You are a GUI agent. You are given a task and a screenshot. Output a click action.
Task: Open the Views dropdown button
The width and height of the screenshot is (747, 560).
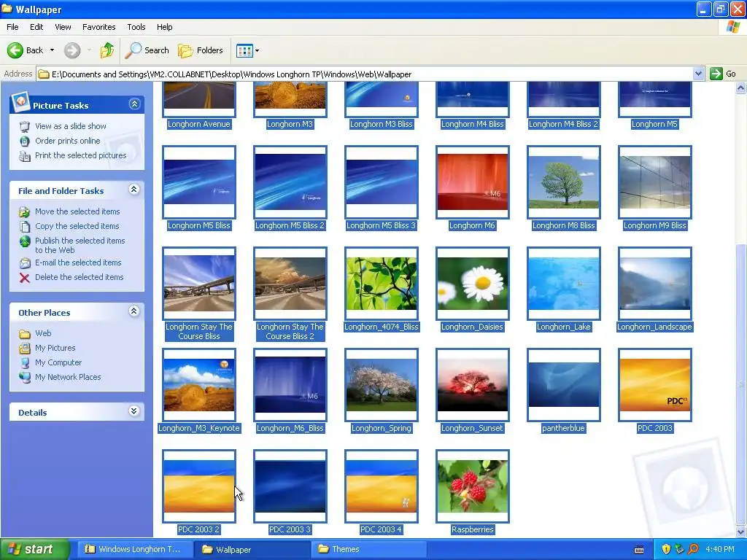coord(248,50)
